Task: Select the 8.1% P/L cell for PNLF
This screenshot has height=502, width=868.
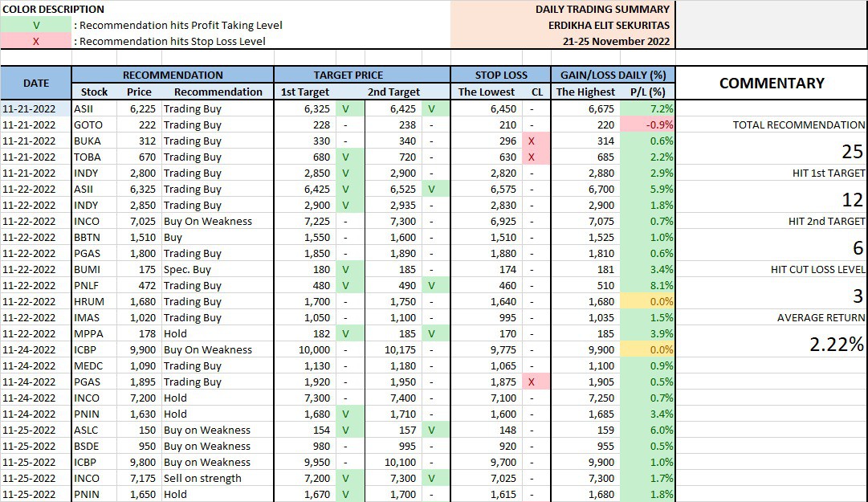Action: click(x=649, y=285)
